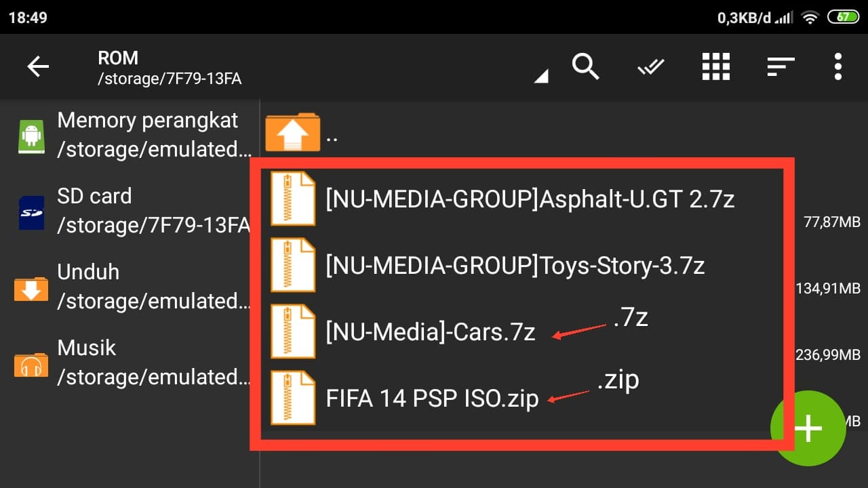Open the three-dot overflow menu
This screenshot has height=488, width=868.
(x=838, y=66)
